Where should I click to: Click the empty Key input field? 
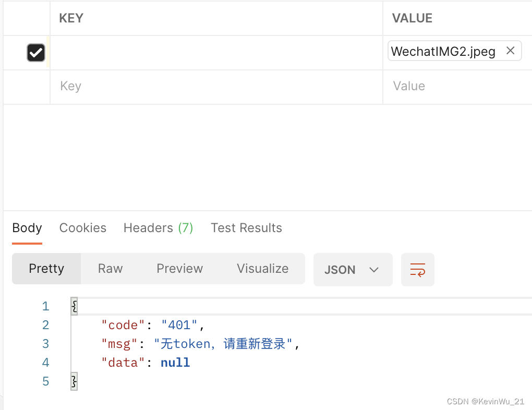156,87
